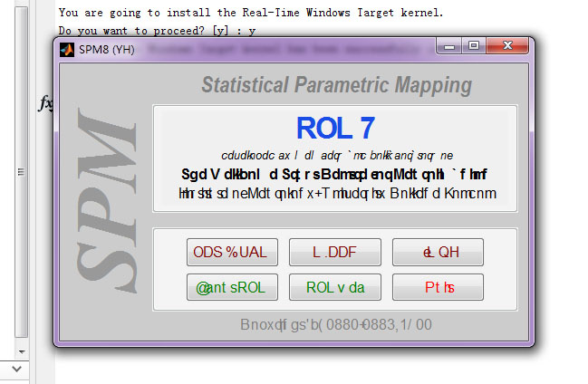This screenshot has width=588, height=384.
Task: Click the red 'Pt hs' button
Action: pyautogui.click(x=438, y=287)
